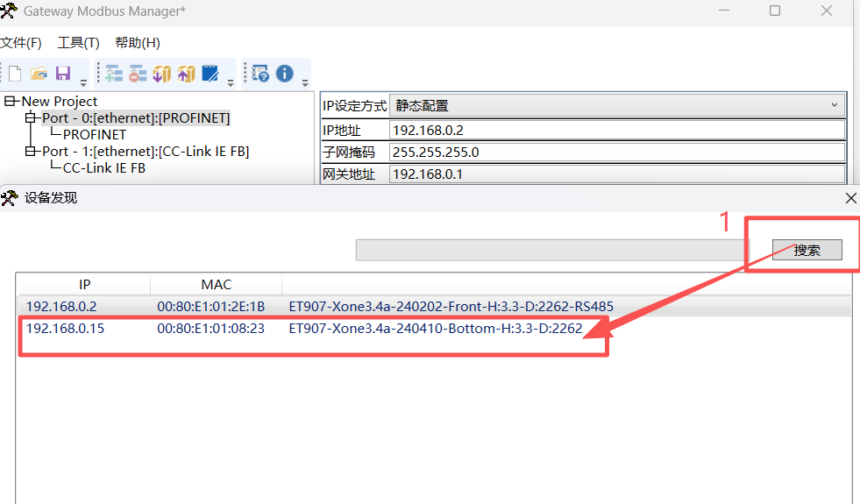Screen dimensions: 860x504
Task: Select Port - 1:[ethernet]:[CC-Link IE FB] item
Action: (x=146, y=152)
